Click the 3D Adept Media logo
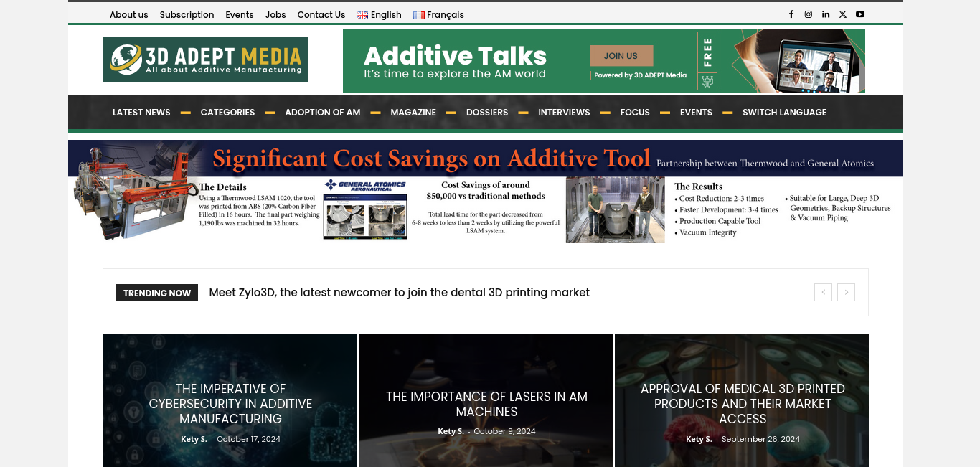Screen dimensions: 980x467 coord(205,60)
